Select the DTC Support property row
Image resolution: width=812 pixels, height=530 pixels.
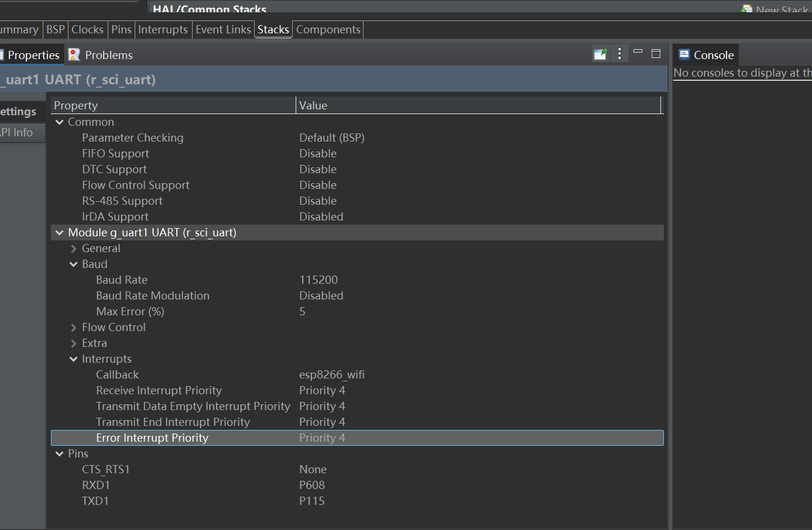click(357, 170)
